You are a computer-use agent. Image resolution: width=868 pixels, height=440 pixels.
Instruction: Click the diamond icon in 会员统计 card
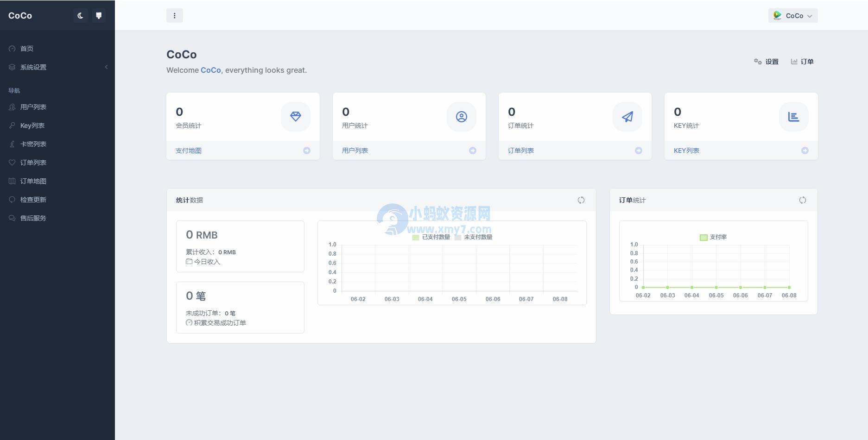[x=296, y=117]
